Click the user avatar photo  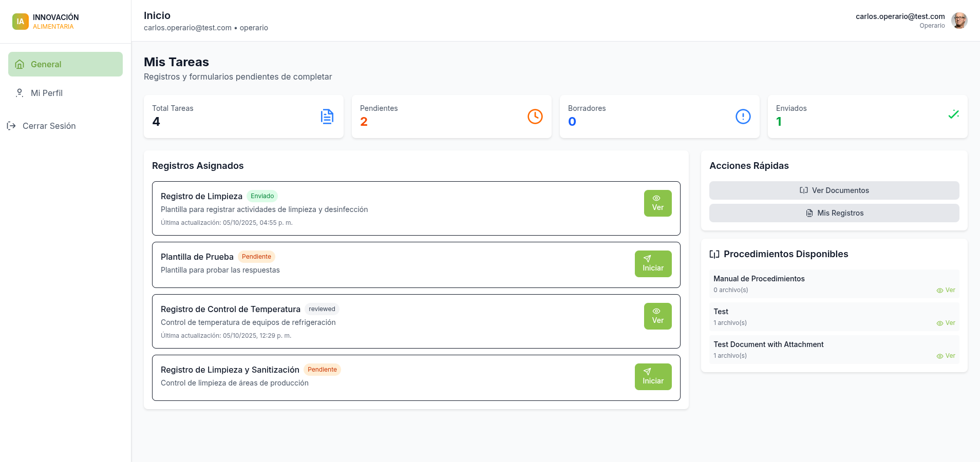[x=959, y=21]
